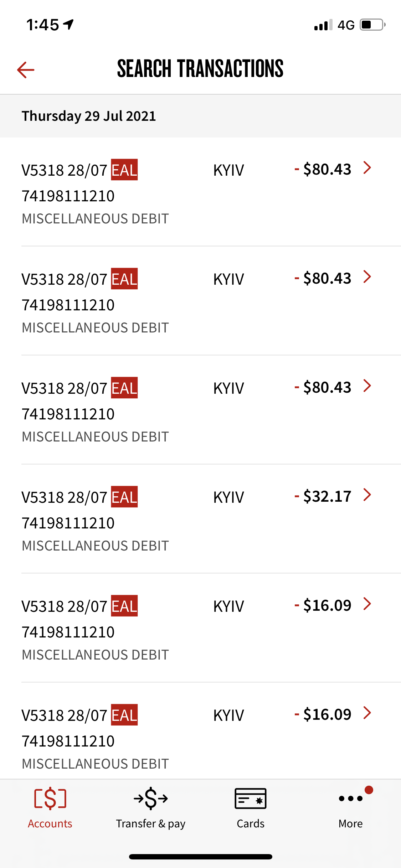Tap the home indicator bar
Screen dimensions: 401x868
200,857
